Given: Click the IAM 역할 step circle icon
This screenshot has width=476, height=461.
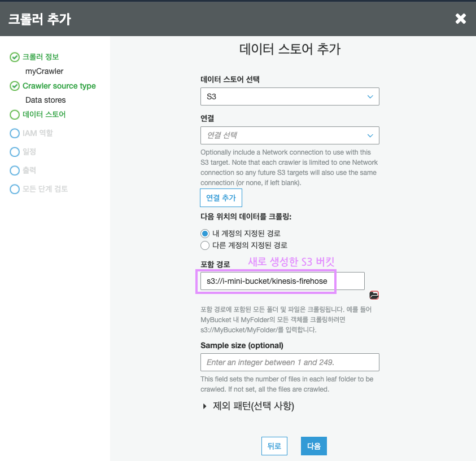Looking at the screenshot, I should coord(15,133).
